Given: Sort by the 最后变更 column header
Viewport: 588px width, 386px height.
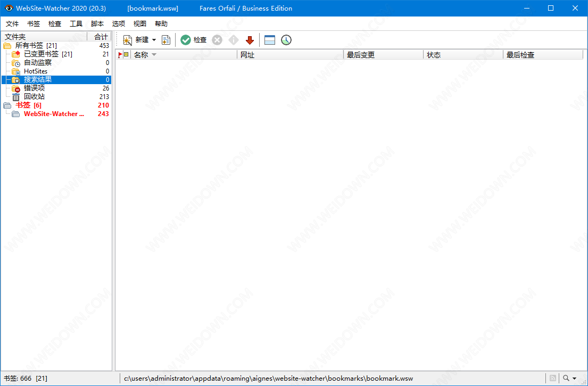Looking at the screenshot, I should tap(383, 55).
